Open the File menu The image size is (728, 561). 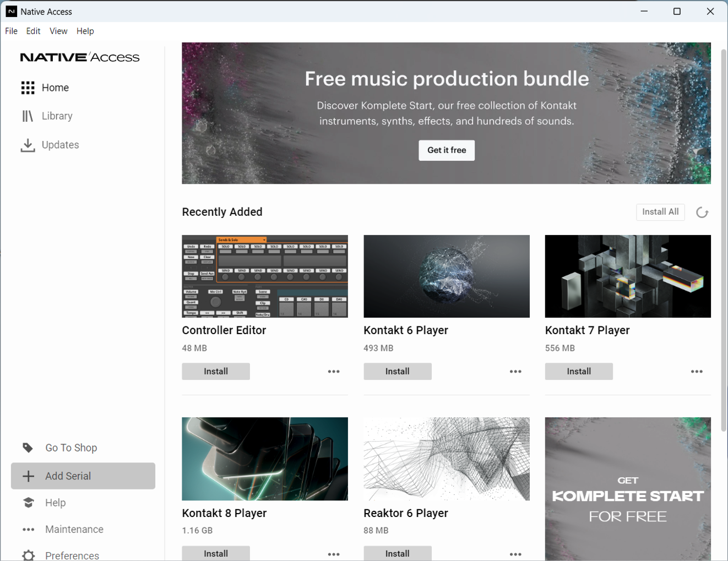point(12,31)
